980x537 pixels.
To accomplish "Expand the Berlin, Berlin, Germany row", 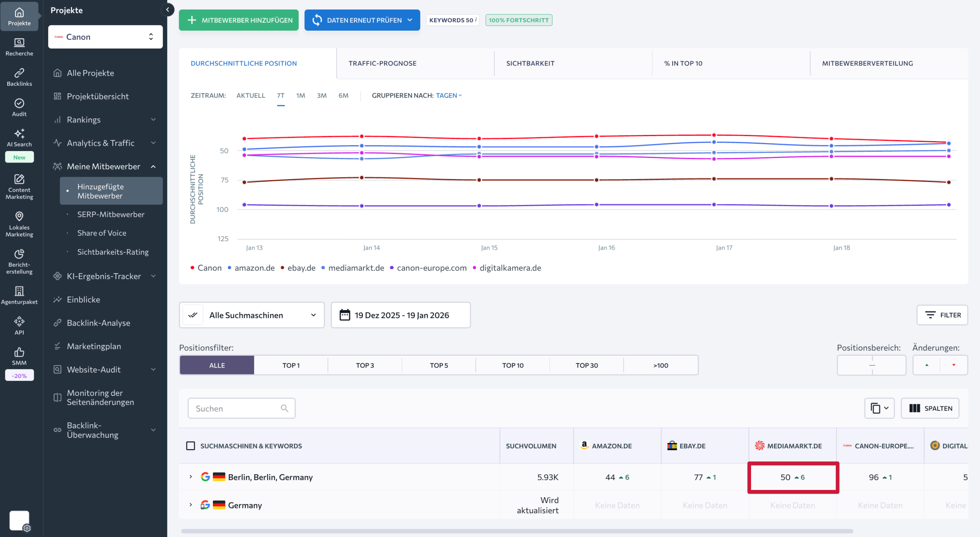I will click(x=191, y=477).
